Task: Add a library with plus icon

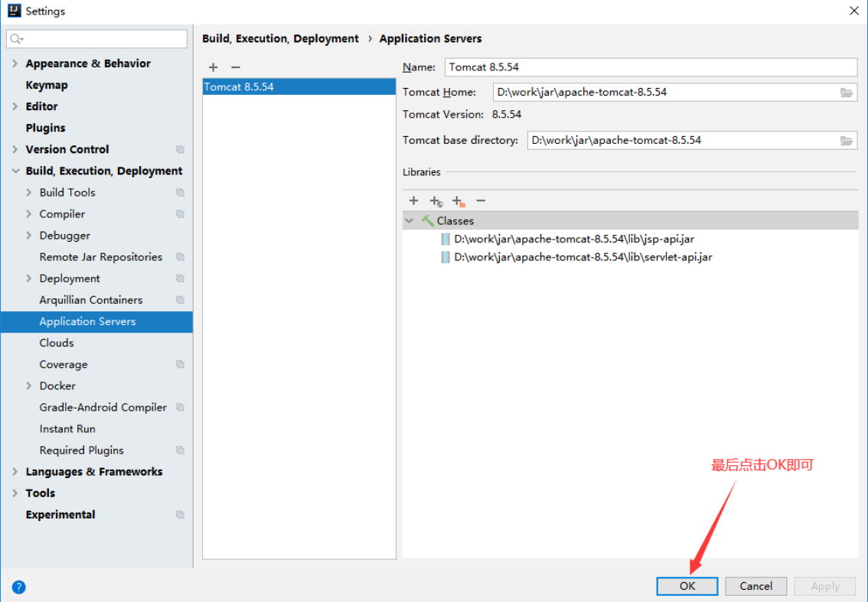Action: click(413, 200)
